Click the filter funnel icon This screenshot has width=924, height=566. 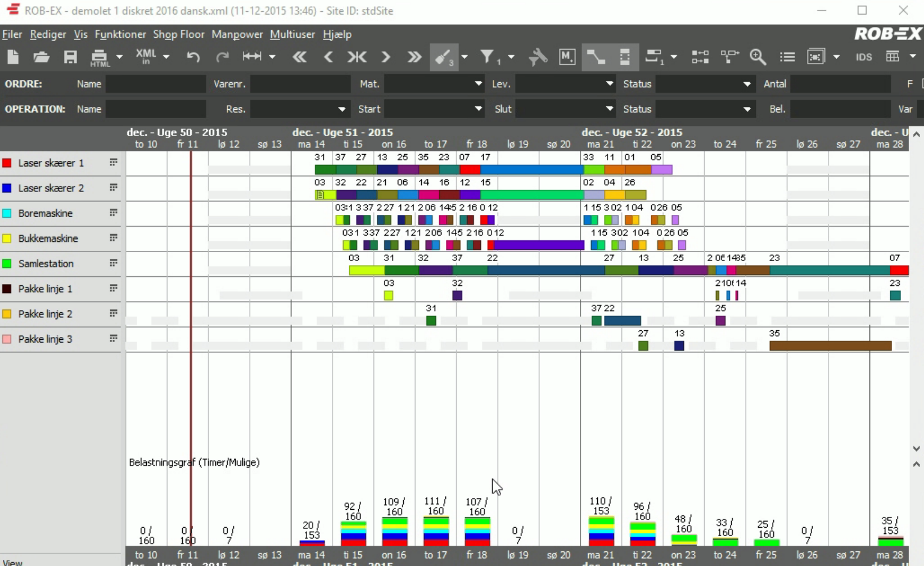pos(487,57)
